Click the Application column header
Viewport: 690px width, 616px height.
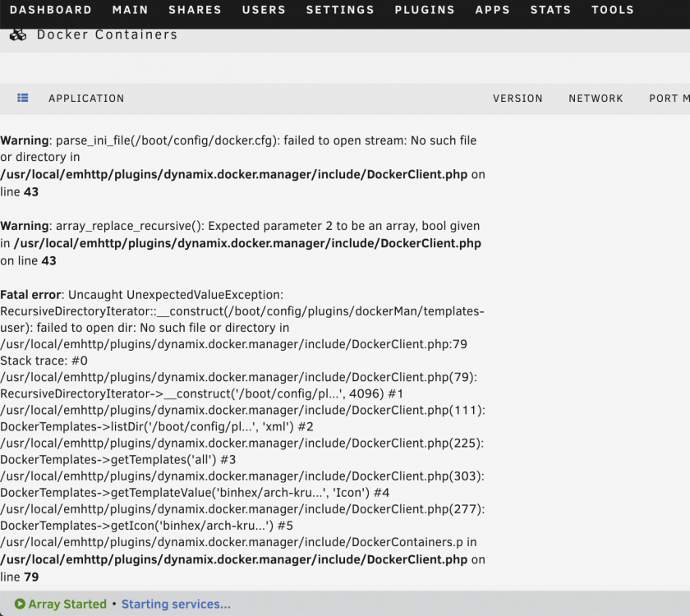(x=86, y=98)
